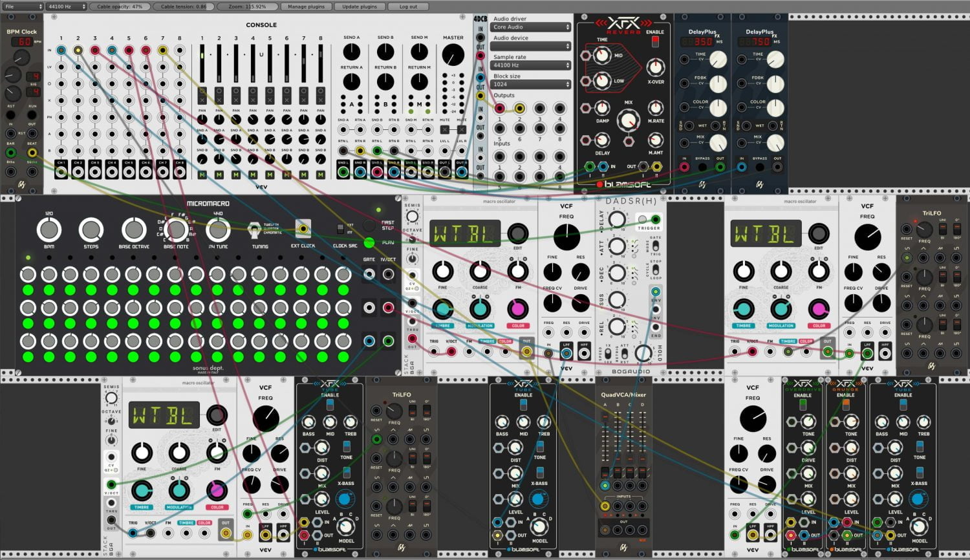Click MicroMacro top row GATE jack
Screen dimensions: 970x560
pos(369,274)
